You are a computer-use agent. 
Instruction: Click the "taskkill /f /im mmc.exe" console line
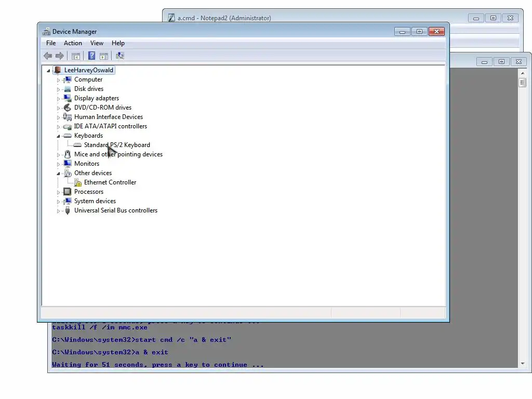tap(100, 327)
